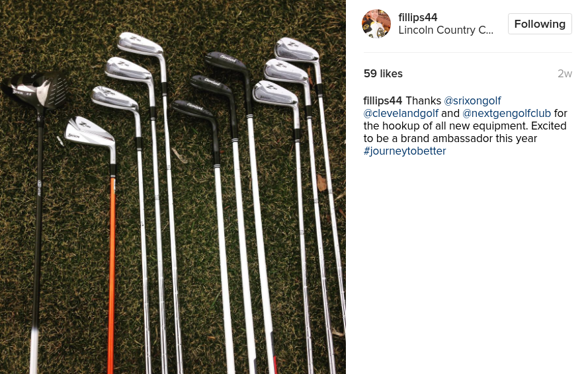
Task: Toggle the Following button
Action: point(540,24)
